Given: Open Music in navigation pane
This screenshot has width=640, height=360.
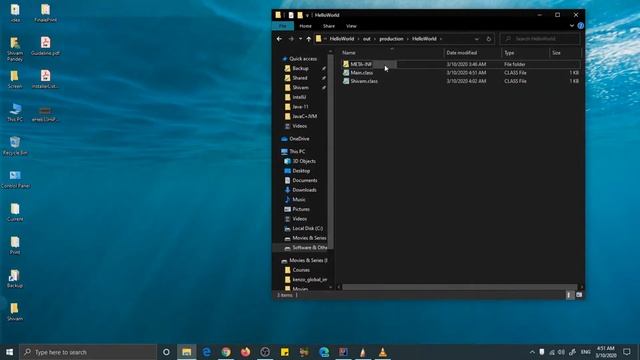Looking at the screenshot, I should pos(299,200).
